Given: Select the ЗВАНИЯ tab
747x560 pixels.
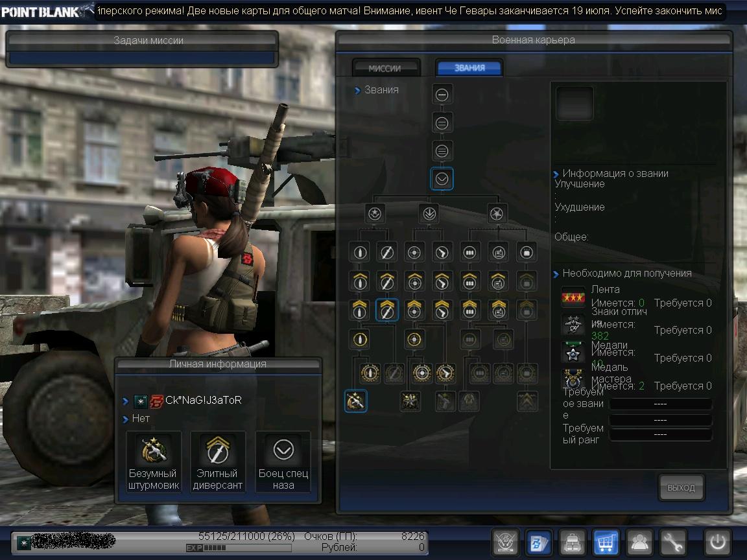Looking at the screenshot, I should 469,68.
